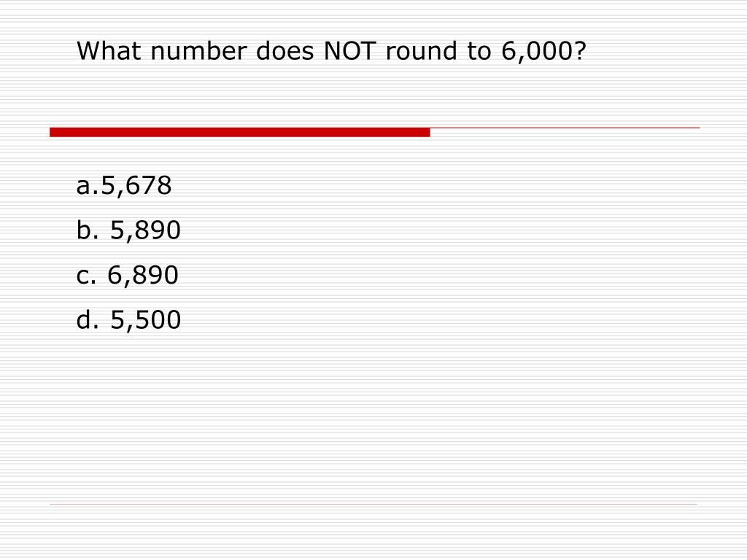Click the number 5,678 value

point(136,186)
